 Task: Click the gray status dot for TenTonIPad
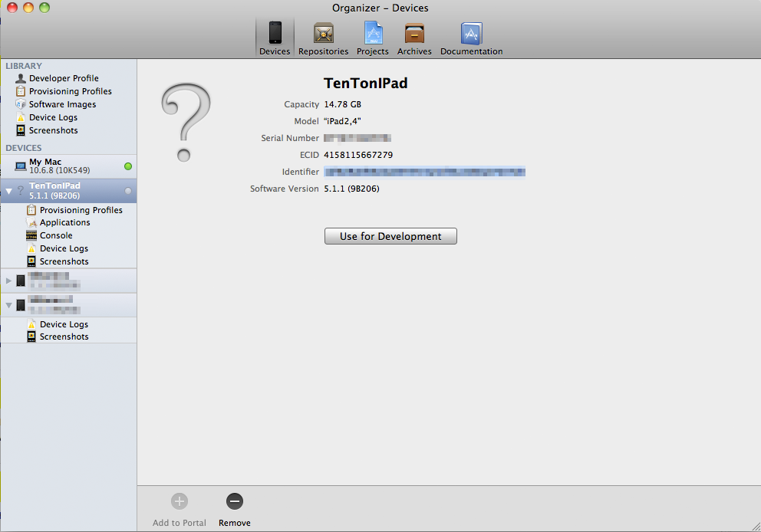pos(128,191)
